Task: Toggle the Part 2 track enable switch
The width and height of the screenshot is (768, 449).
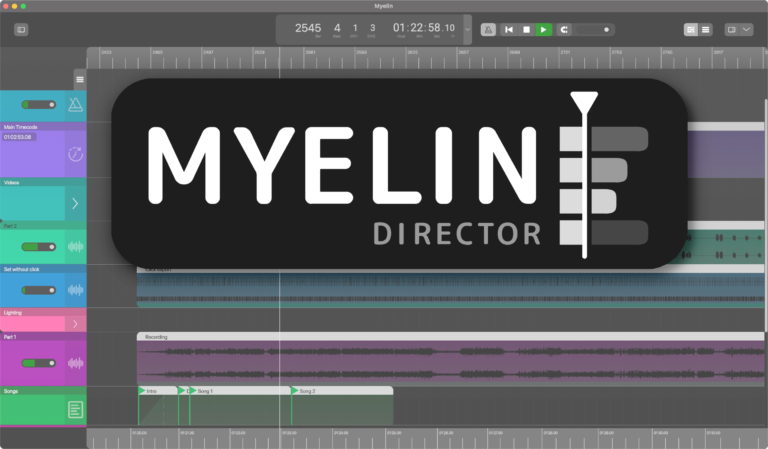Action: 40,246
